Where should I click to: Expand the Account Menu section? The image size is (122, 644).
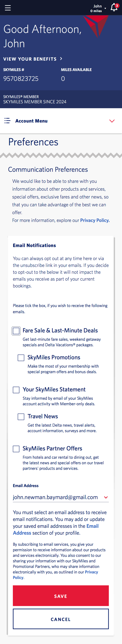31,121
